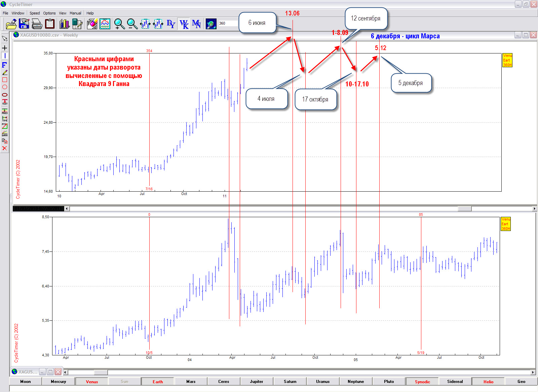Screen dimensions: 538x392
Task: Switch chart to Weekly with WK button
Action: tap(184, 24)
